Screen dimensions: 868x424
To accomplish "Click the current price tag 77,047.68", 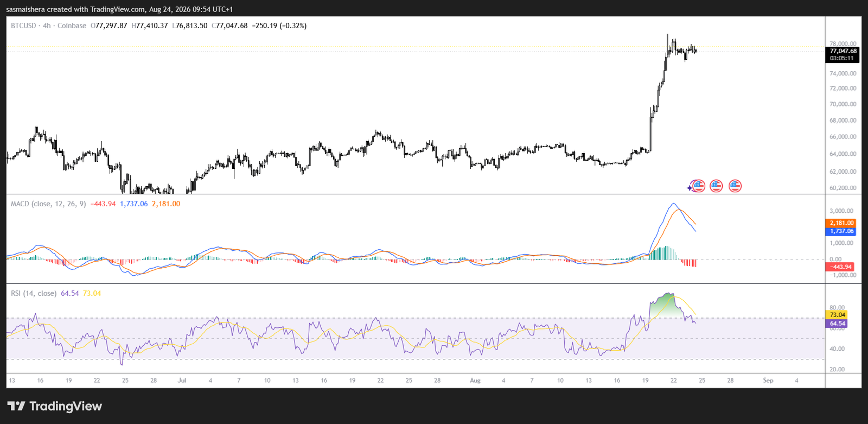I will 843,51.
